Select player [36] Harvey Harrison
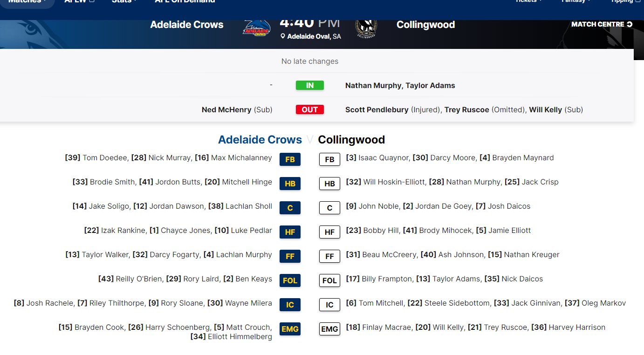644x355 pixels. click(568, 328)
